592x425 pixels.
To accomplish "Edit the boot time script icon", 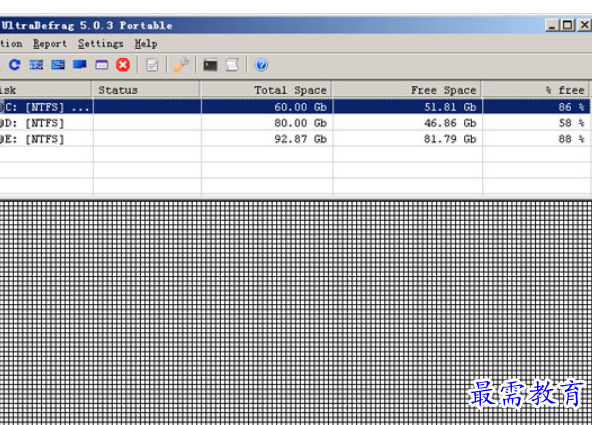I will [232, 65].
